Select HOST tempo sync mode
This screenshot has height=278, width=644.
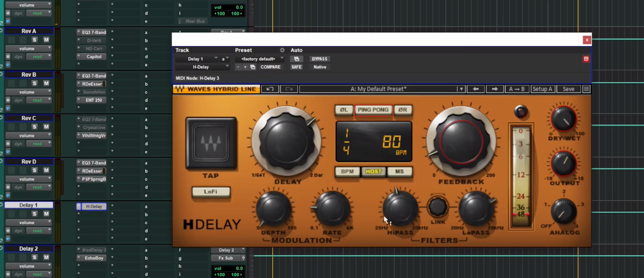pos(373,172)
